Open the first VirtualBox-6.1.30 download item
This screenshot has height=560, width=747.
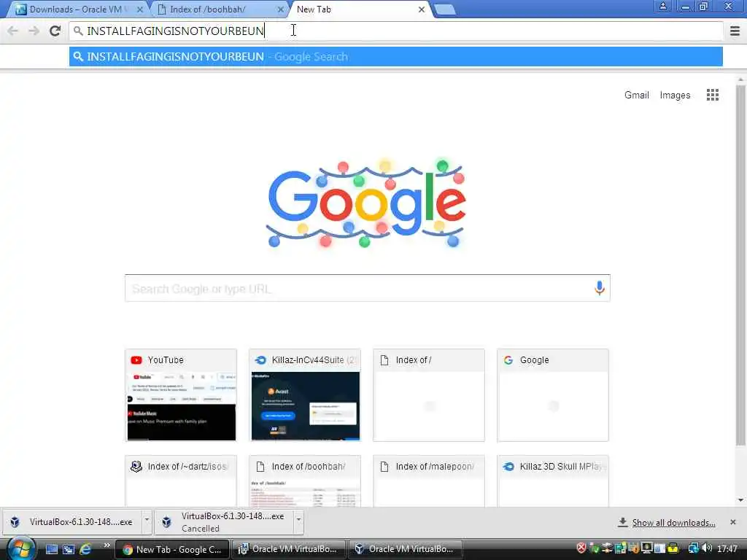[72, 522]
